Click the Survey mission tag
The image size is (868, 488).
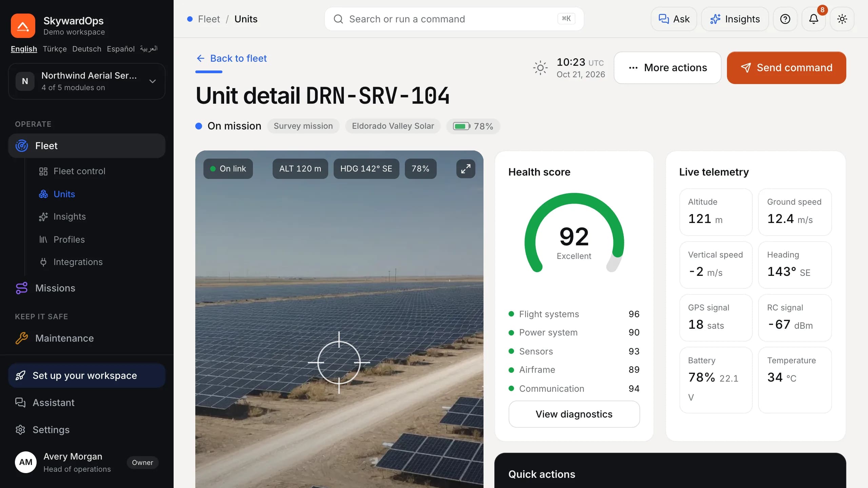(303, 126)
